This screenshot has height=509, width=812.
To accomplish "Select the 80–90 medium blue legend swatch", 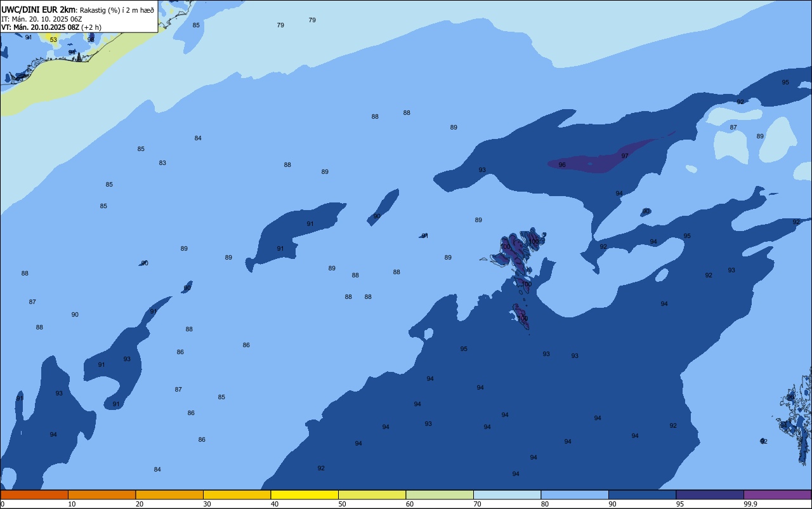I will [575, 494].
